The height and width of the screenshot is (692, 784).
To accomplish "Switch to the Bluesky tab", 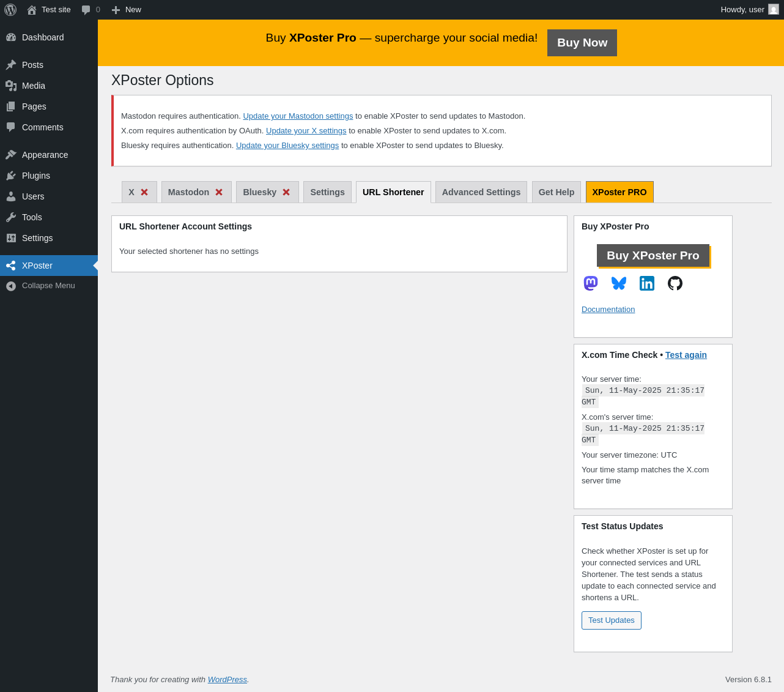I will coord(267,192).
